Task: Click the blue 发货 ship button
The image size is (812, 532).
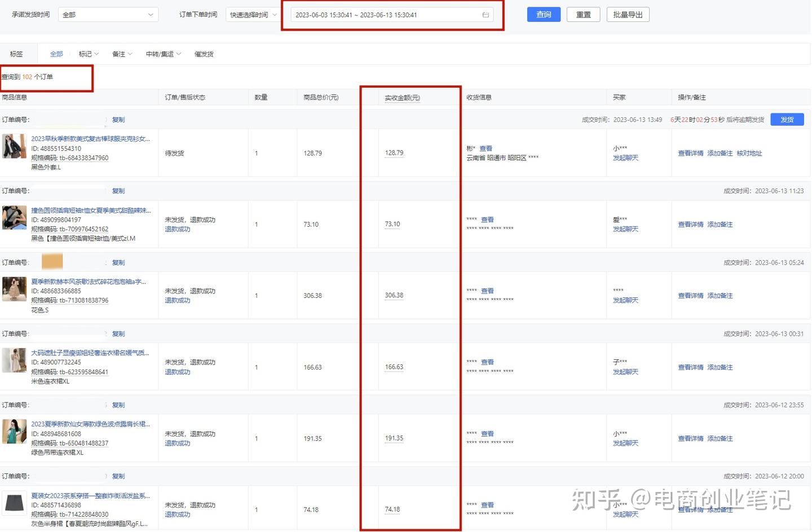Action: [787, 119]
